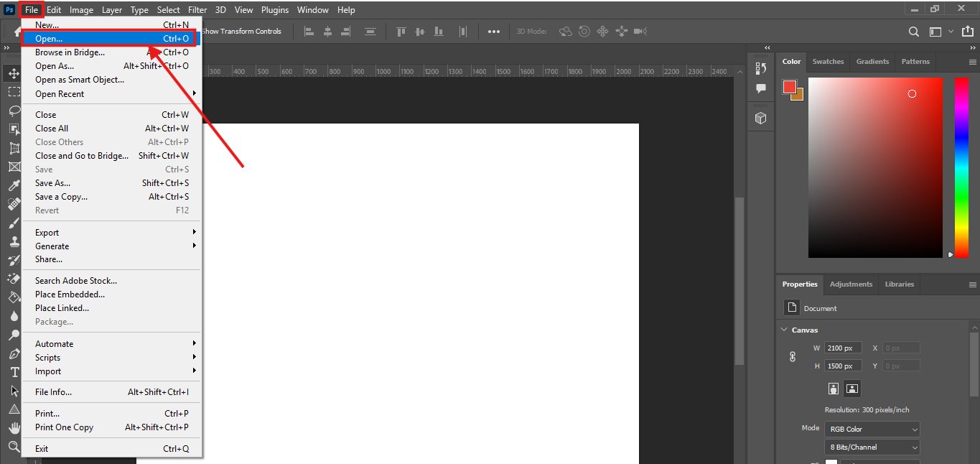This screenshot has height=464, width=980.
Task: Open the 3D panel cube icon
Action: click(x=761, y=118)
